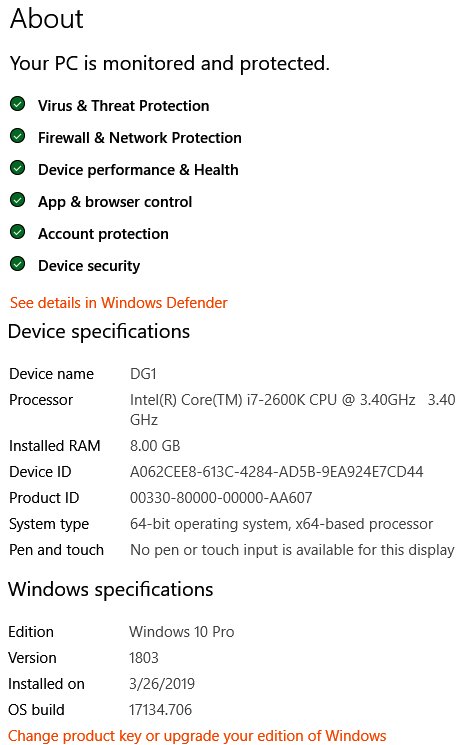Screen dimensions: 458x745
Task: Click the Product ID value 00330-80000-00000-AA607
Action: pyautogui.click(x=221, y=498)
